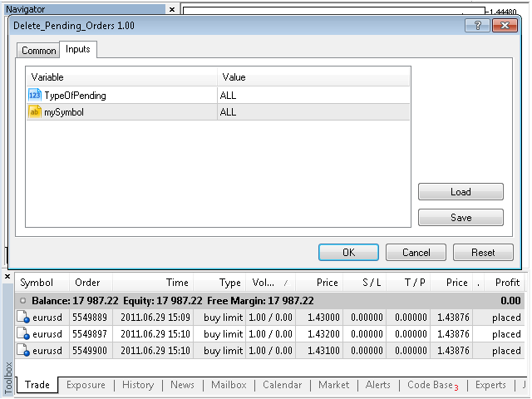Close the Navigator panel

[172, 9]
